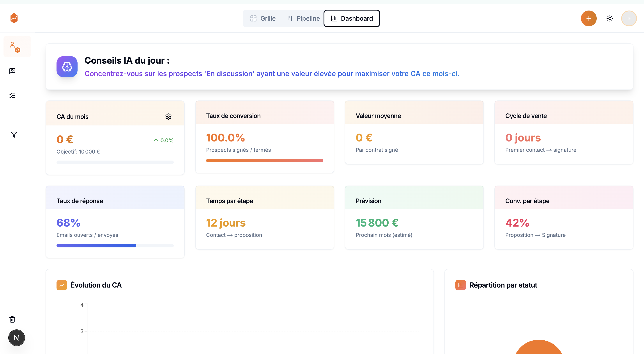Click the '12 jours' value
644x354 pixels.
[226, 223]
